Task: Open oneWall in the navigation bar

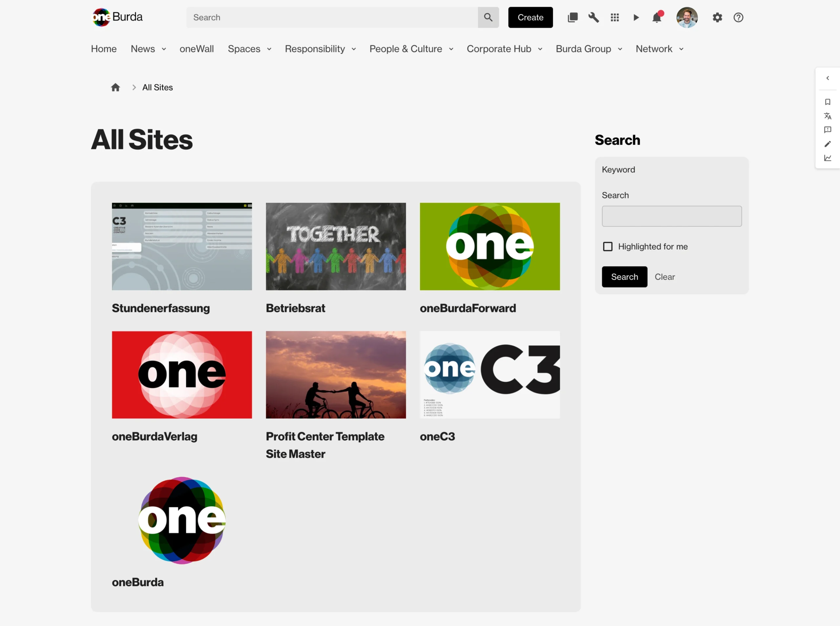Action: (197, 49)
